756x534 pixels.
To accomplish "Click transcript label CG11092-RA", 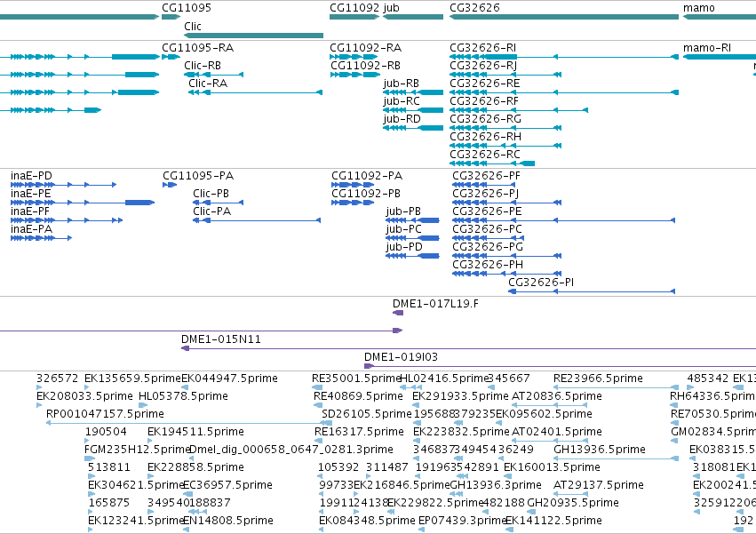I will [x=365, y=48].
